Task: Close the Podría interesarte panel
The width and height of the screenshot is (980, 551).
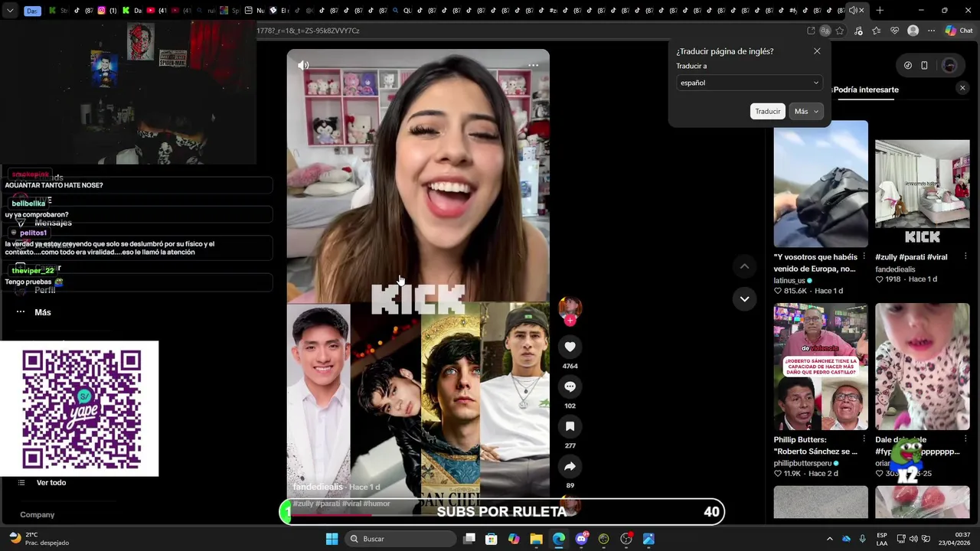Action: click(962, 88)
